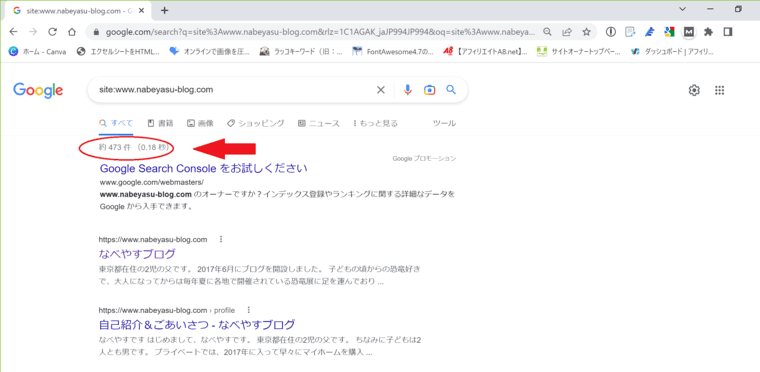Expand the もっと見る menu
This screenshot has height=372, width=760.
376,123
